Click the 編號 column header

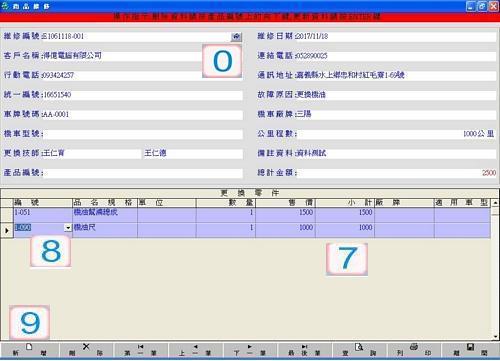pyautogui.click(x=42, y=202)
